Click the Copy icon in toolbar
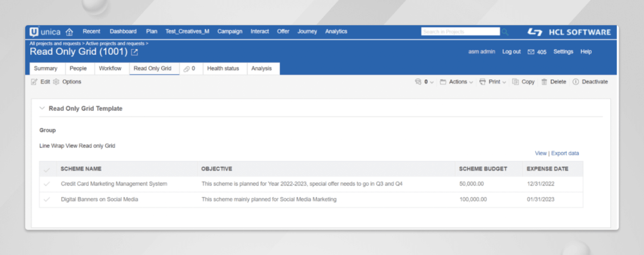Screen dimensions: 644x255 pyautogui.click(x=516, y=82)
